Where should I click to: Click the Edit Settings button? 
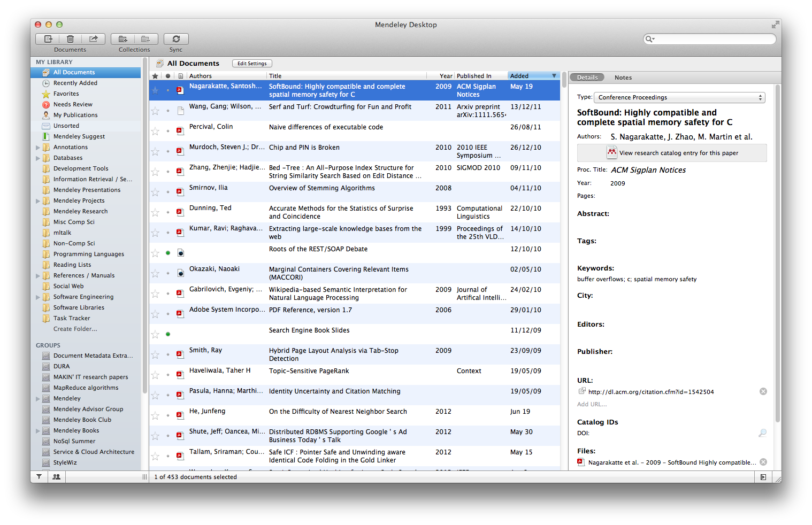pos(252,64)
